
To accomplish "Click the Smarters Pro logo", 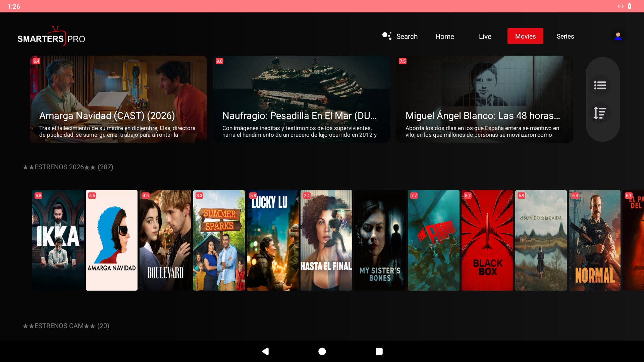I will pyautogui.click(x=51, y=36).
